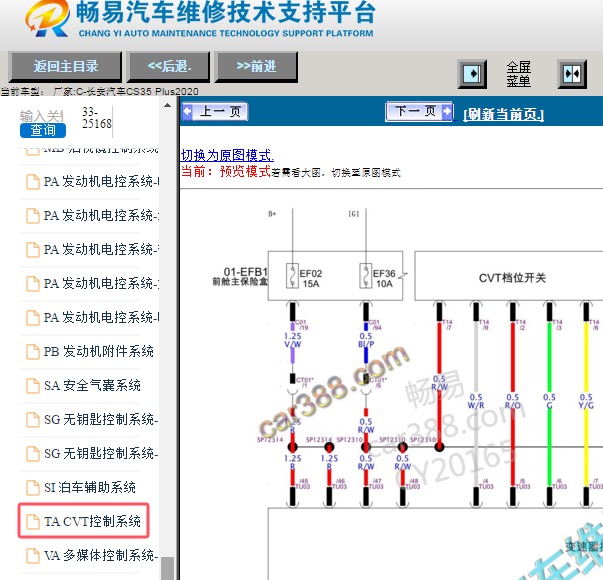
Task: Click the 返回主目录 button
Action: pyautogui.click(x=65, y=67)
